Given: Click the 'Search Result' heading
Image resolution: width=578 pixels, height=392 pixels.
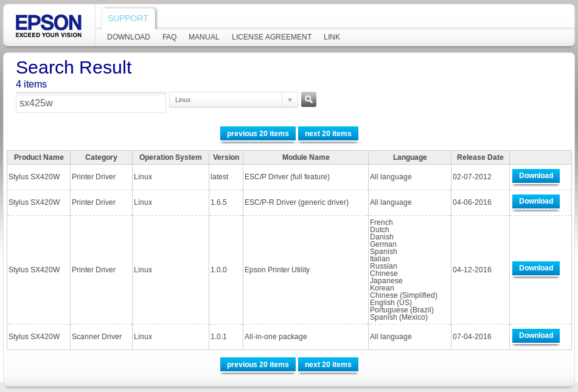Looking at the screenshot, I should (74, 67).
